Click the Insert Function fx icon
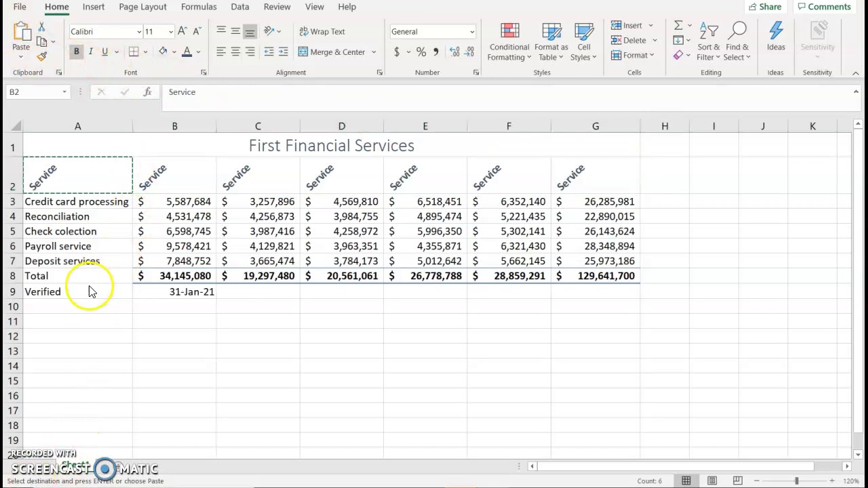The width and height of the screenshot is (868, 488). [x=147, y=92]
